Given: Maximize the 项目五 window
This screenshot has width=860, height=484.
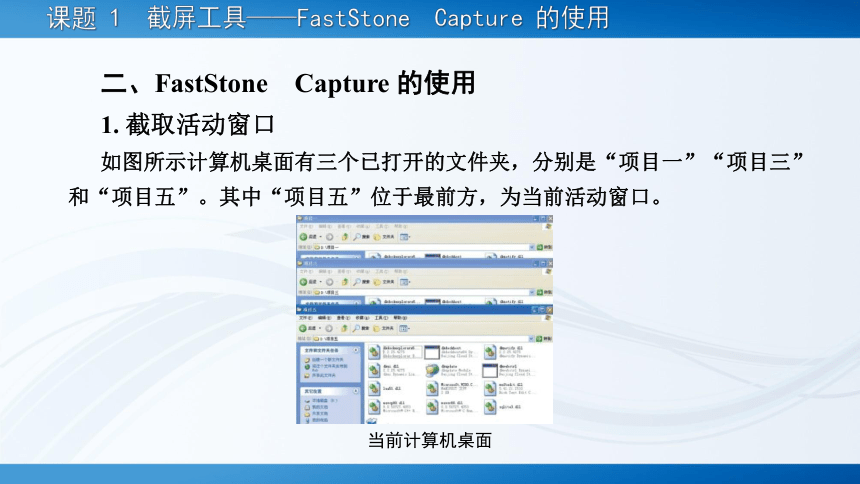Looking at the screenshot, I should [541, 310].
